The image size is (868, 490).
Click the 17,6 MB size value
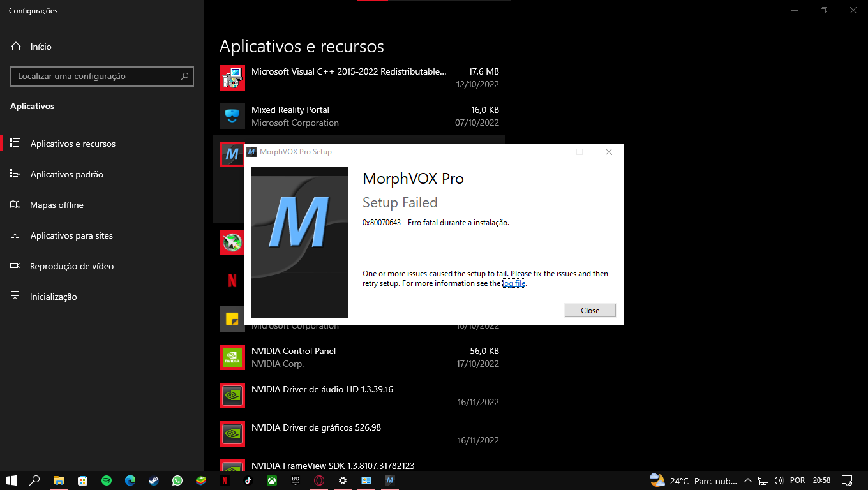[484, 71]
